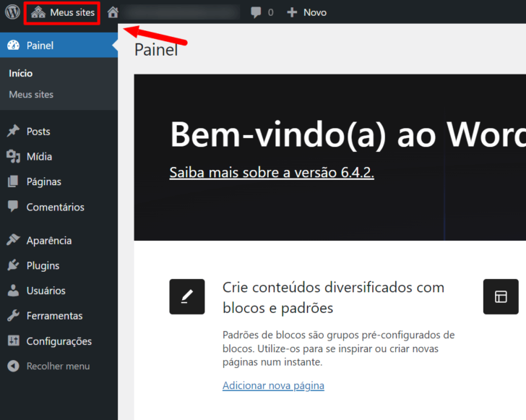526x420 pixels.
Task: Click the Configurações sliders icon
Action: 14,340
